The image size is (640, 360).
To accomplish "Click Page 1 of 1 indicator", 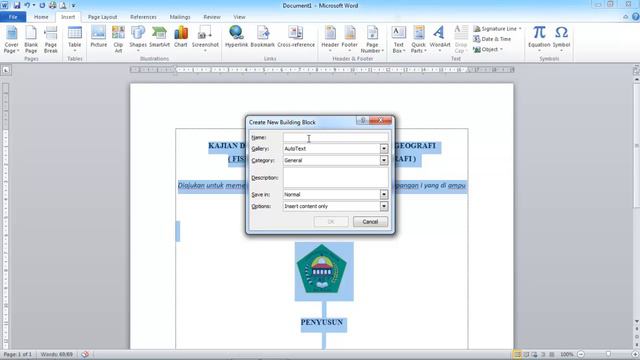I will pyautogui.click(x=18, y=354).
